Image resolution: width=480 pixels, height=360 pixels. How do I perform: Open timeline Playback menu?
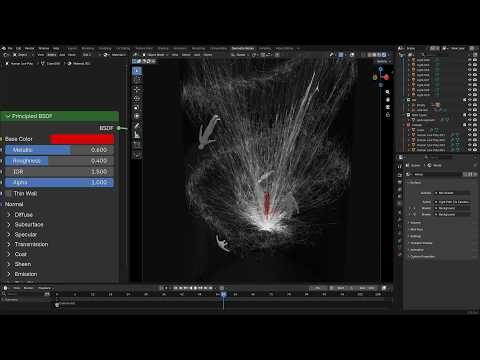pyautogui.click(x=45, y=288)
